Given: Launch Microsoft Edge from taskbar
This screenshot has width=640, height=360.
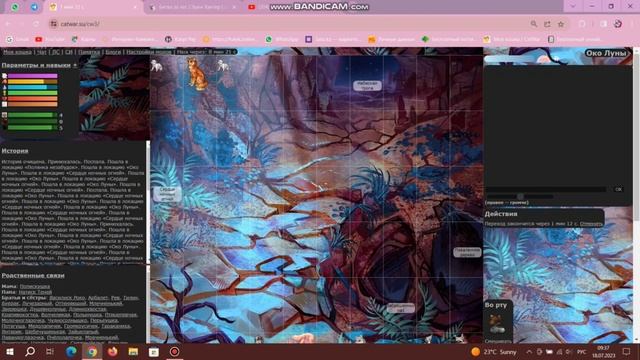Looking at the screenshot, I should pyautogui.click(x=71, y=352).
